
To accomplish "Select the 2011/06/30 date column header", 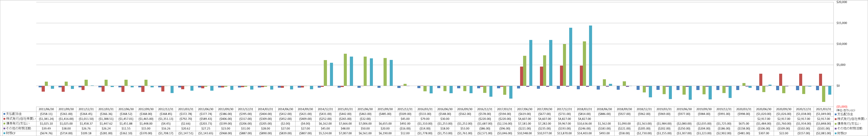I will tap(46, 109).
